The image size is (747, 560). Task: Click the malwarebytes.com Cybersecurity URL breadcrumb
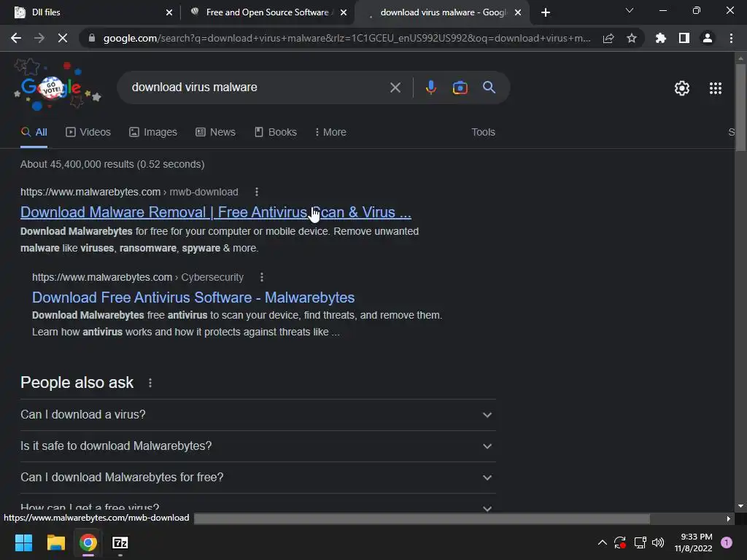(138, 277)
